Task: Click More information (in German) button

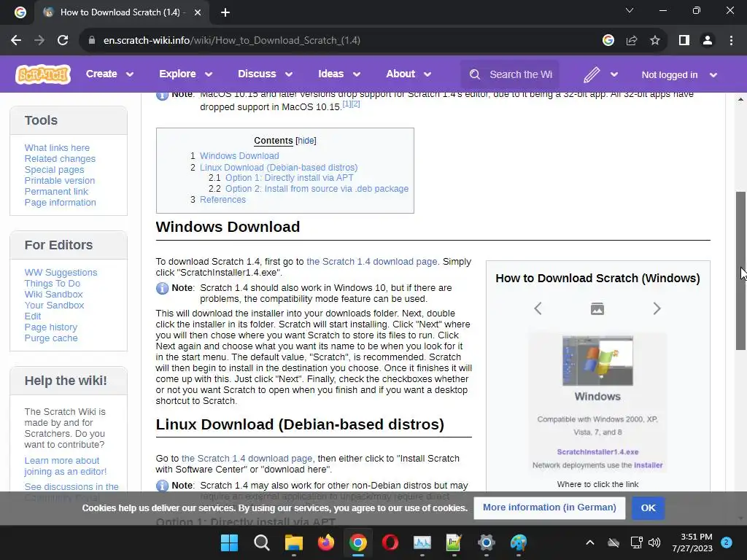Action: click(x=549, y=507)
